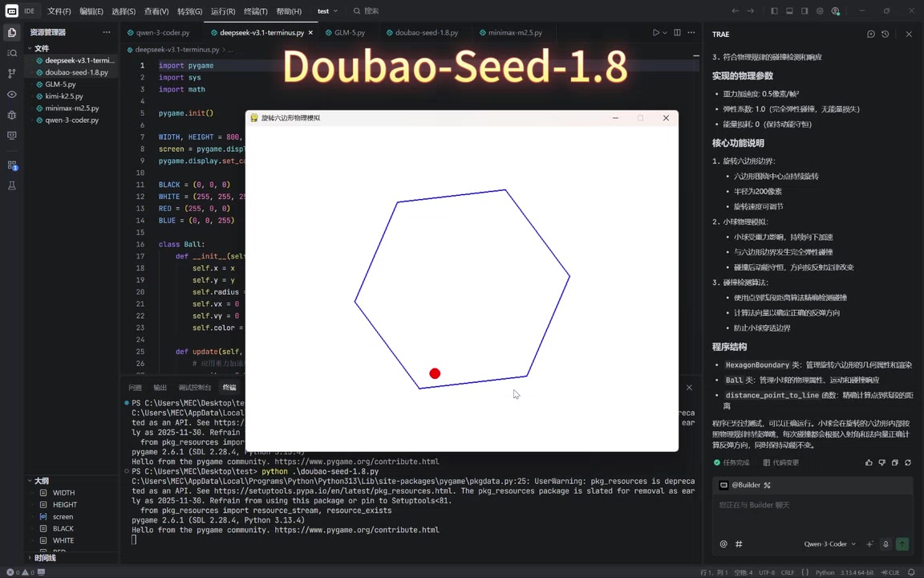Open the account avatar icon

point(835,10)
